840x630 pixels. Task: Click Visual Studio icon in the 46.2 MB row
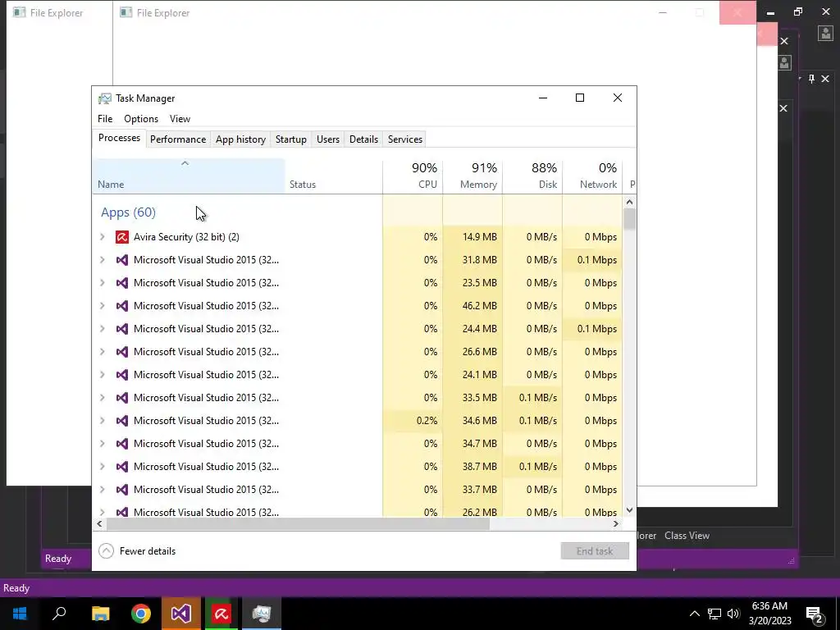click(x=122, y=306)
